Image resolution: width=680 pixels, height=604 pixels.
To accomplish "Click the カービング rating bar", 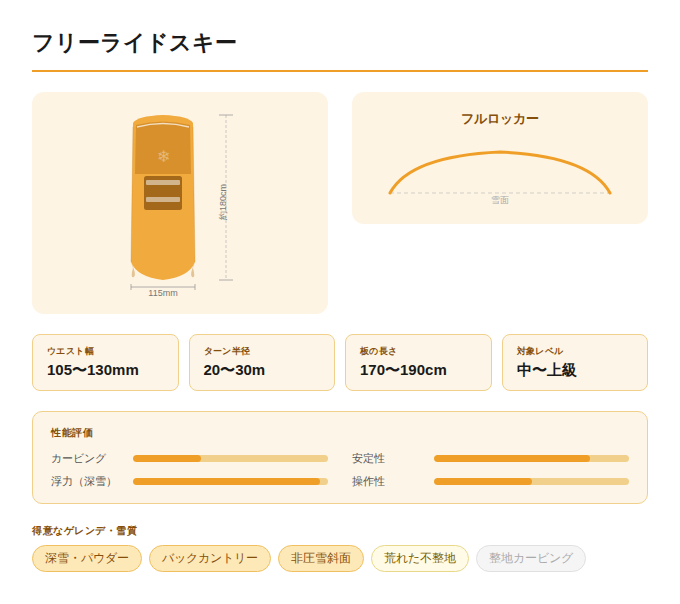I will click(230, 459).
